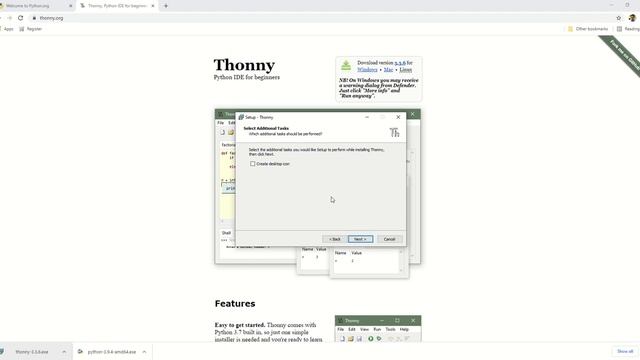640x360 pixels.
Task: Expand the python amd64 download options
Action: pyautogui.click(x=144, y=352)
